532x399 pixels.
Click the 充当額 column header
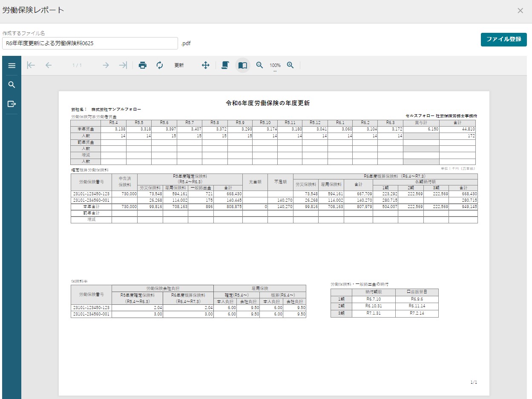255,182
